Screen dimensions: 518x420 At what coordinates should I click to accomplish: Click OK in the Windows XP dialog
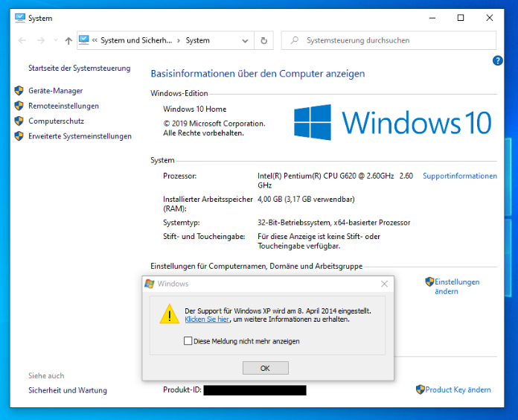265,368
